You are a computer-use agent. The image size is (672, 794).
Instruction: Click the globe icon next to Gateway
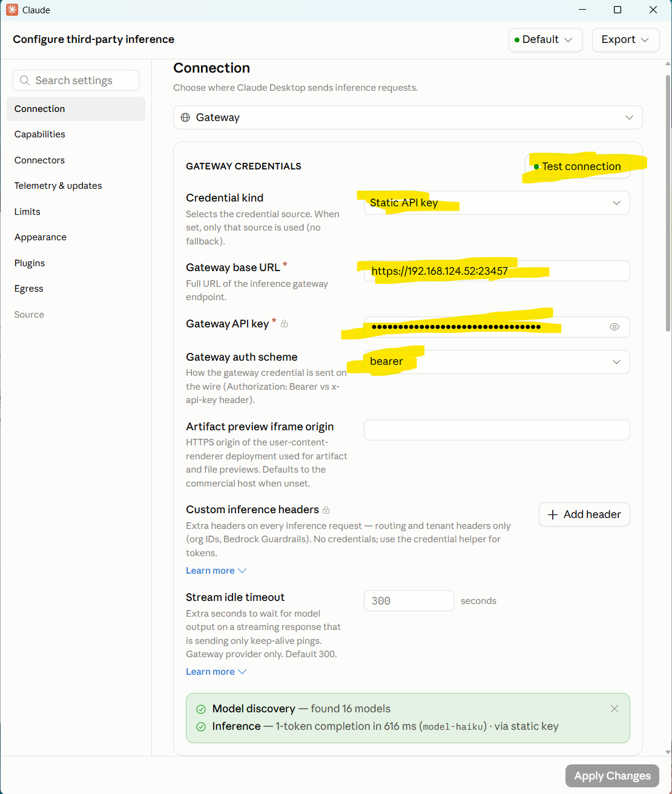coord(185,117)
